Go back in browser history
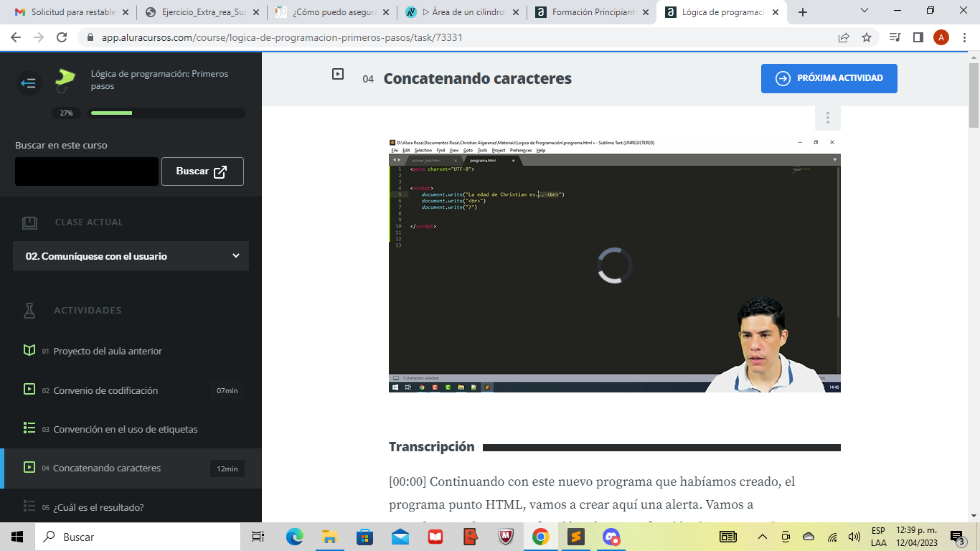 pos(16,37)
